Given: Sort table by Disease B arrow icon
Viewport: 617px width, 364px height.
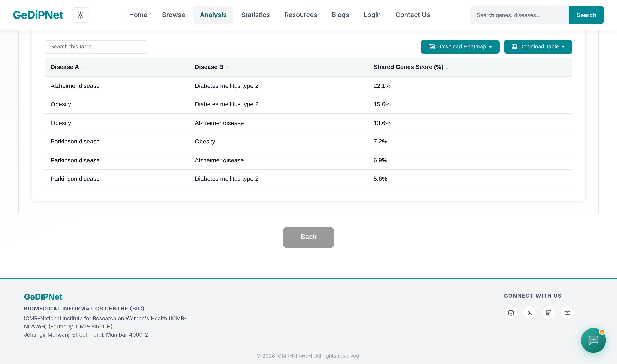Looking at the screenshot, I should pyautogui.click(x=227, y=67).
